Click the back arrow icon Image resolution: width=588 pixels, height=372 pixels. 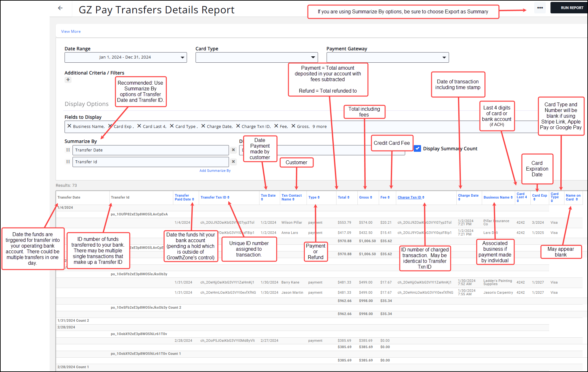click(60, 8)
